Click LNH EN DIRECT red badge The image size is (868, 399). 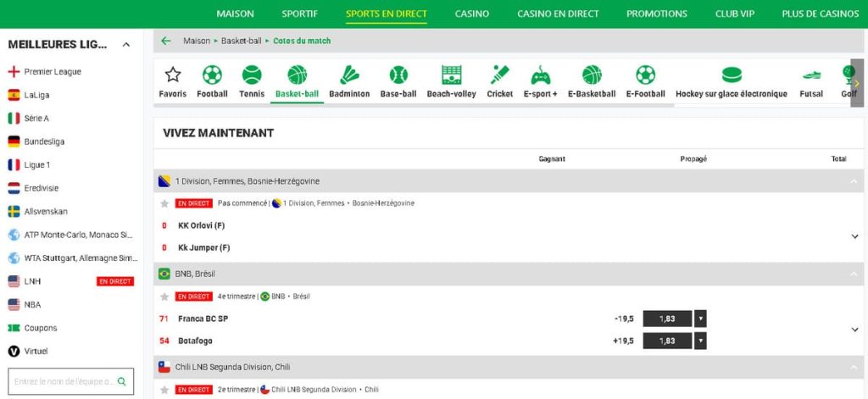pos(115,281)
